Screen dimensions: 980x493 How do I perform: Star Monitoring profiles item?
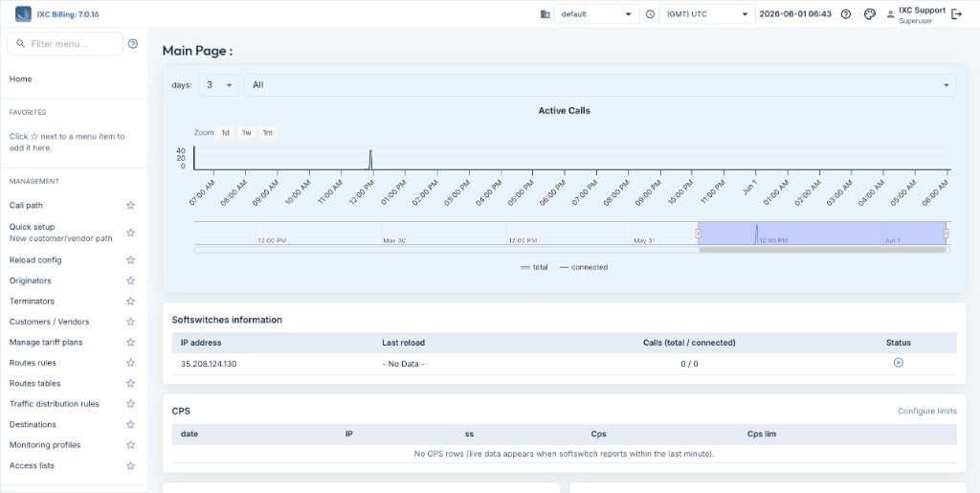point(130,445)
